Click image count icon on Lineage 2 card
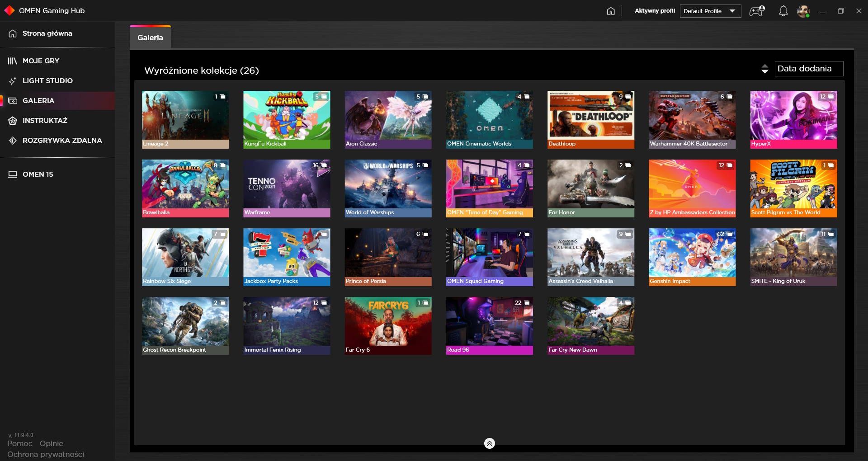 coord(222,97)
